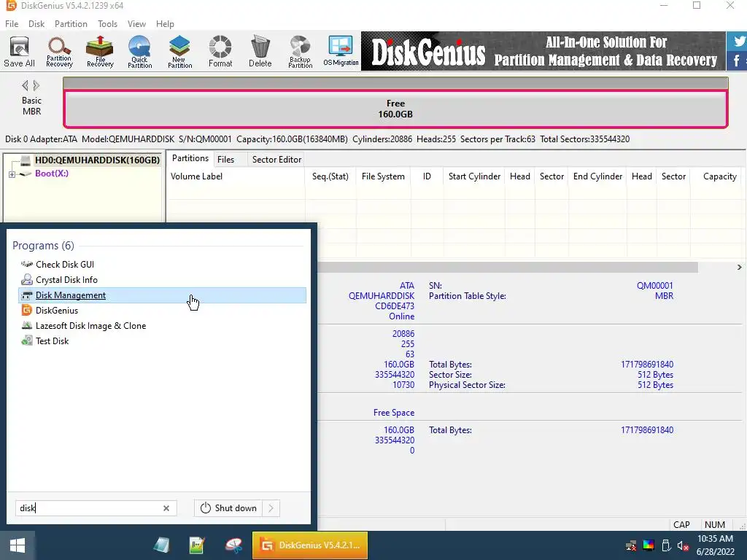
Task: Click the color display tray icon
Action: click(649, 545)
